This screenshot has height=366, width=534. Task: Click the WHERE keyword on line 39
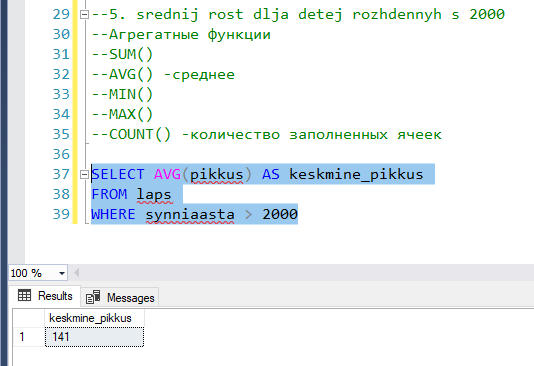pos(113,214)
